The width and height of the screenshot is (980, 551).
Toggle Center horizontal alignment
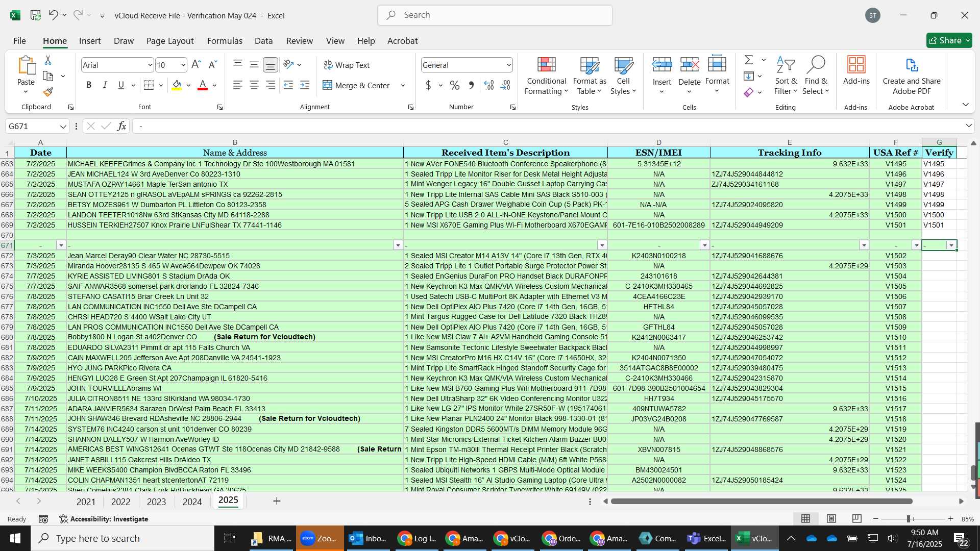pyautogui.click(x=254, y=85)
